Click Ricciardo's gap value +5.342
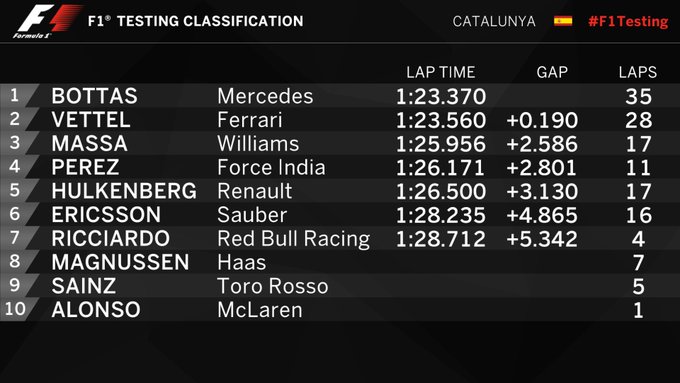Viewport: 680px width, 383px height. click(x=542, y=239)
